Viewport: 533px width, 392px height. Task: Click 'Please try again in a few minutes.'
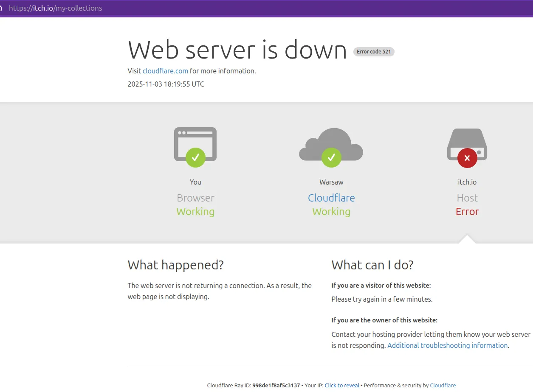(x=382, y=299)
